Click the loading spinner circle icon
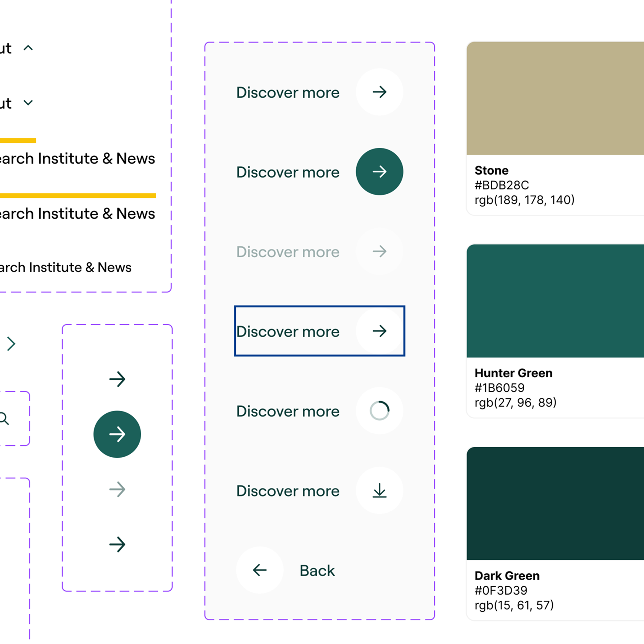Viewport: 644px width, 644px height. click(x=379, y=411)
